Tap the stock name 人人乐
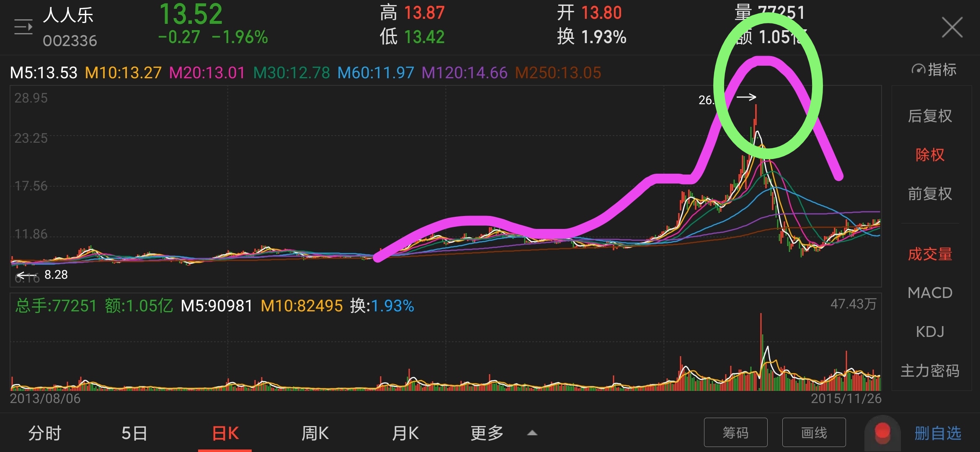Screen dimensions: 980x452 68,15
